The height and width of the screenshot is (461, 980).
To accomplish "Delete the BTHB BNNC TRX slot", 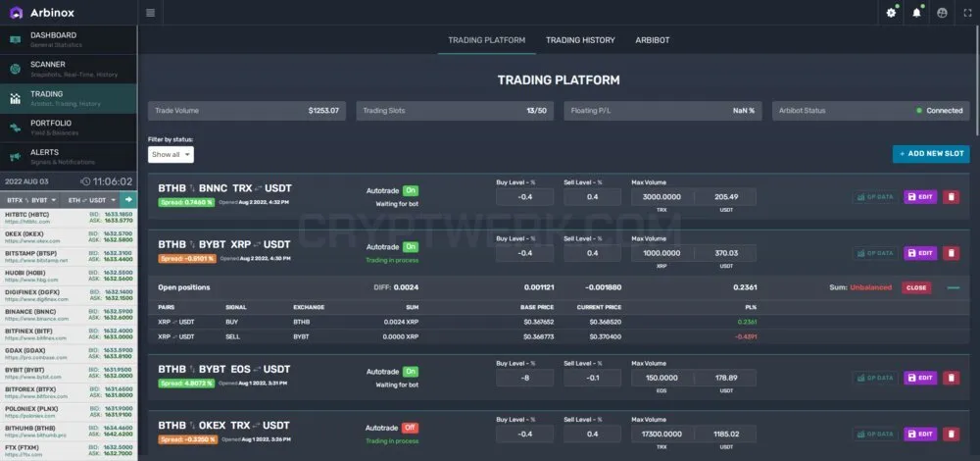I will [951, 197].
